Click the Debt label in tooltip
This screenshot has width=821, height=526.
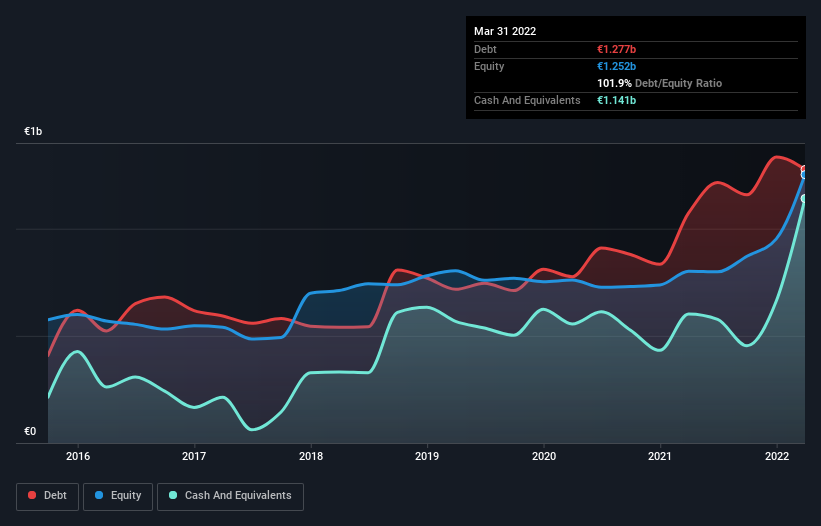pyautogui.click(x=485, y=49)
